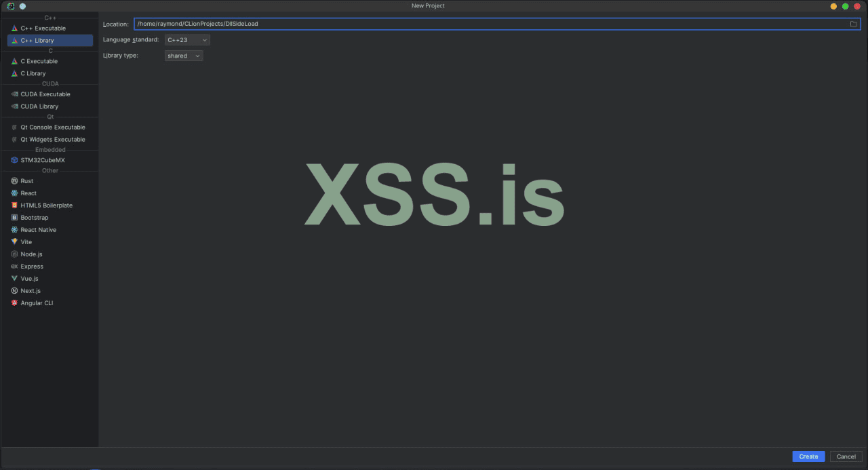868x470 pixels.
Task: Open the Library type shared dropdown
Action: pyautogui.click(x=184, y=56)
